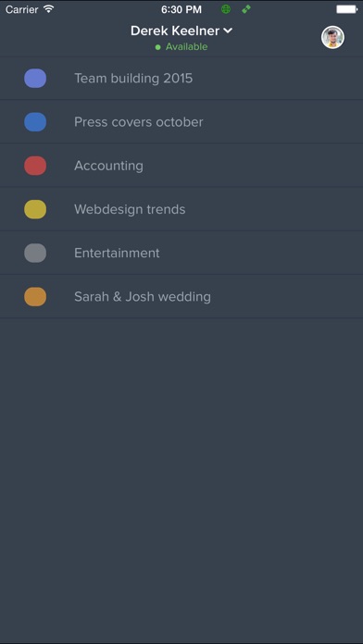Expand the Derek Keelner account dropdown chevron

(228, 31)
